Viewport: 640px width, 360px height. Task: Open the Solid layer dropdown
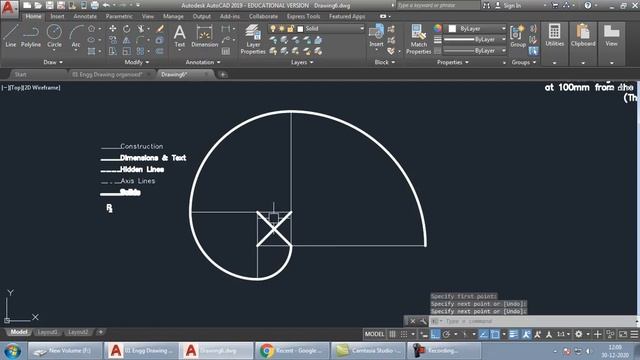(x=316, y=29)
